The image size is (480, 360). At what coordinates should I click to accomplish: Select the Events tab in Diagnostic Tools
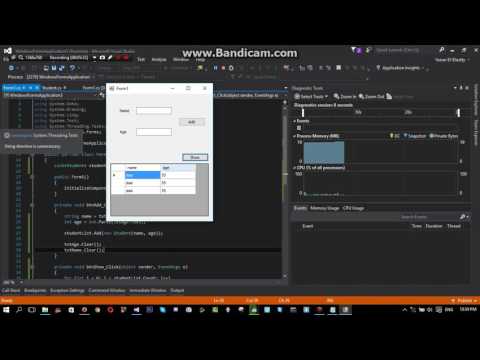(x=300, y=208)
